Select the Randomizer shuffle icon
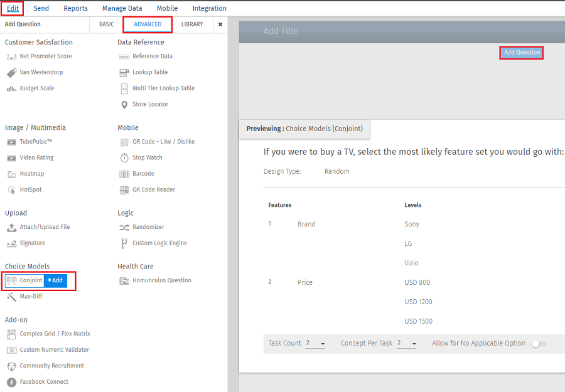 124,227
